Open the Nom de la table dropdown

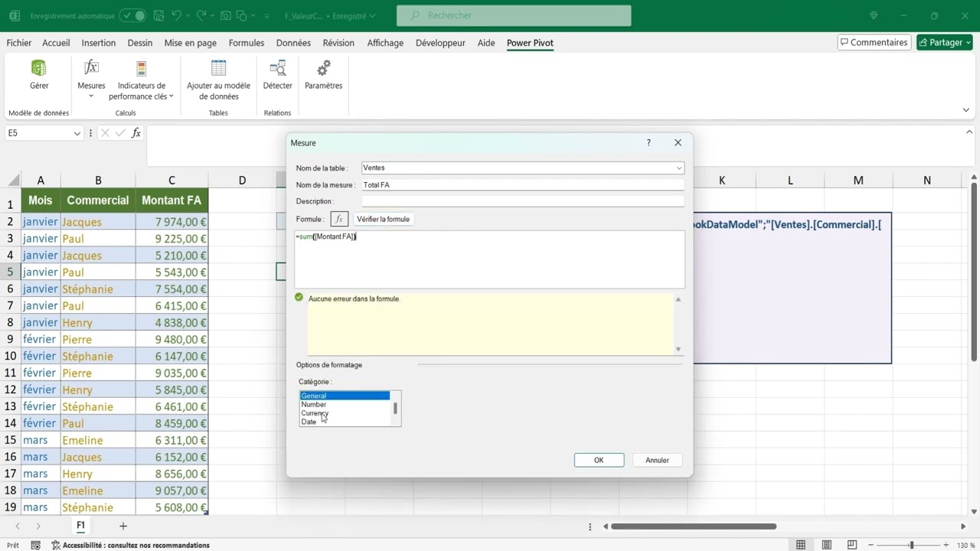pyautogui.click(x=678, y=168)
